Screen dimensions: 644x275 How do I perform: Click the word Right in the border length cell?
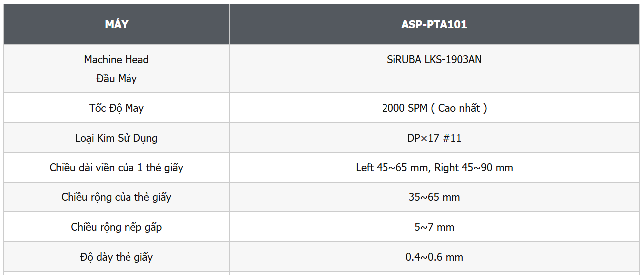coord(446,168)
